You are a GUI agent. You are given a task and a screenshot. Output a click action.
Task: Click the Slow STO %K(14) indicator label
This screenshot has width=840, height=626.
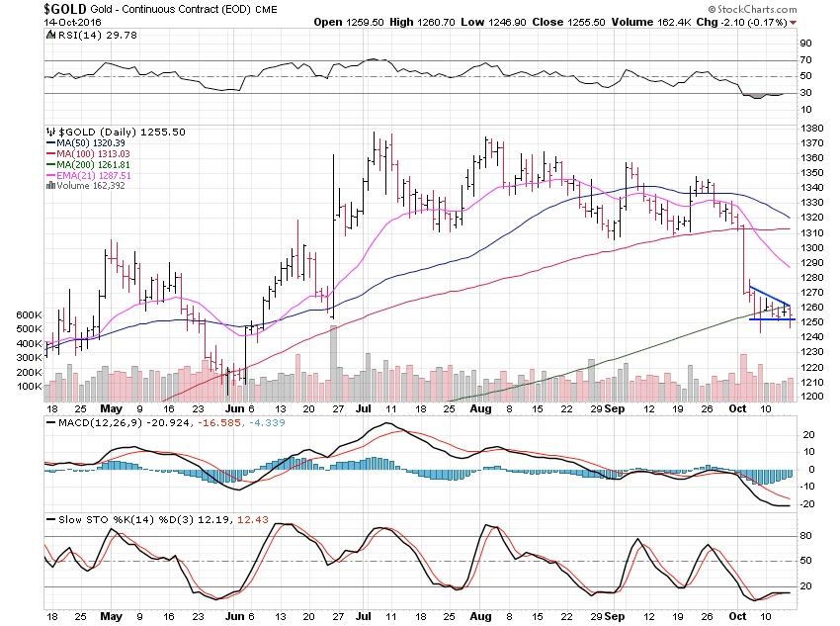(x=110, y=519)
